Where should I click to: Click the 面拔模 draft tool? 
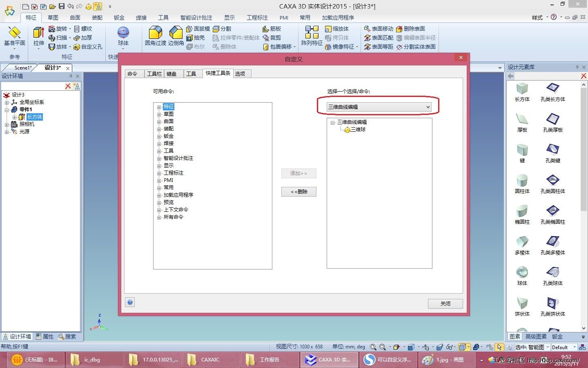coord(198,29)
